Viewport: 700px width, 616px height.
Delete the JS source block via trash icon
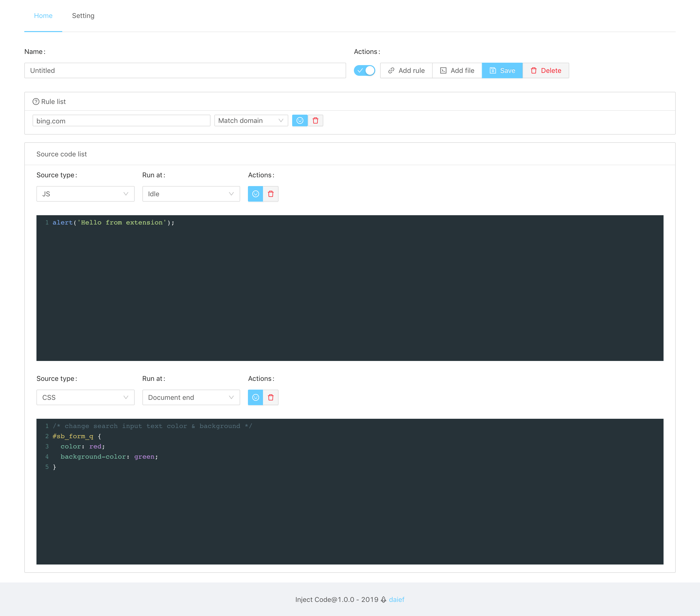click(271, 194)
